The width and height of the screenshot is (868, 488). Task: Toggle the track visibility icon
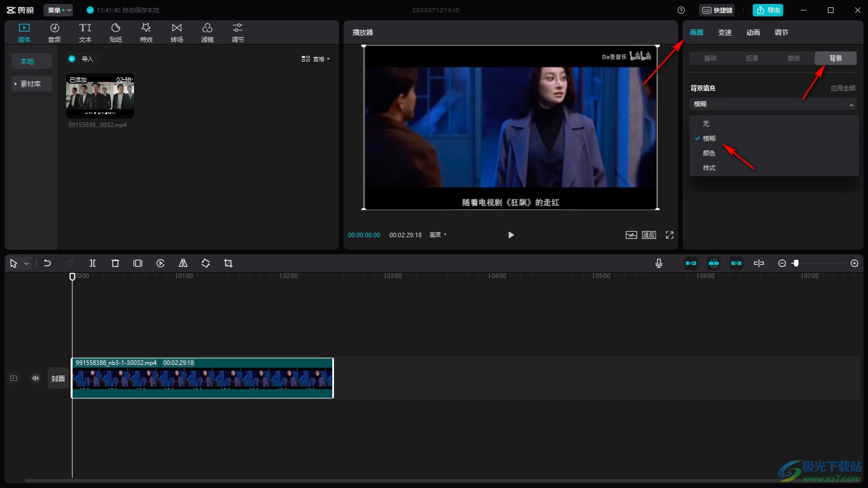tap(14, 378)
